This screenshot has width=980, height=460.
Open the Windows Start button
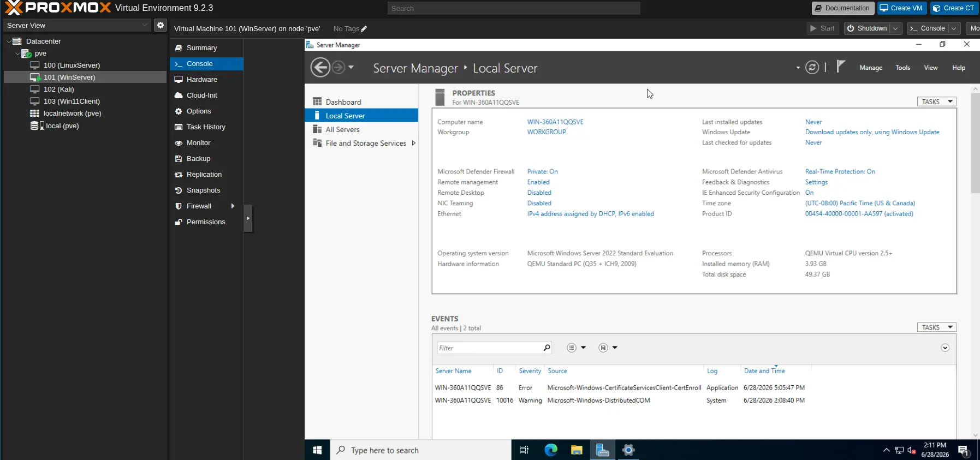pos(317,450)
